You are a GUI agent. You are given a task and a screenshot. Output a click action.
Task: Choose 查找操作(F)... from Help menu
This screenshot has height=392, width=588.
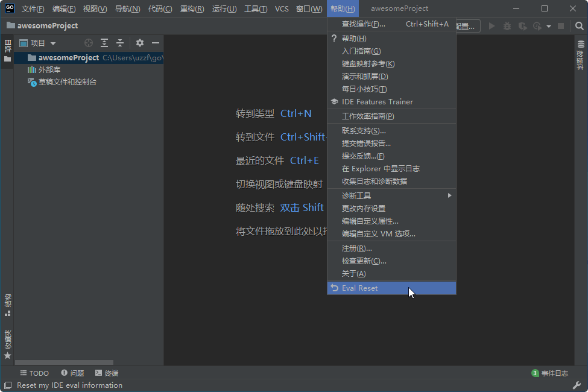coord(391,24)
